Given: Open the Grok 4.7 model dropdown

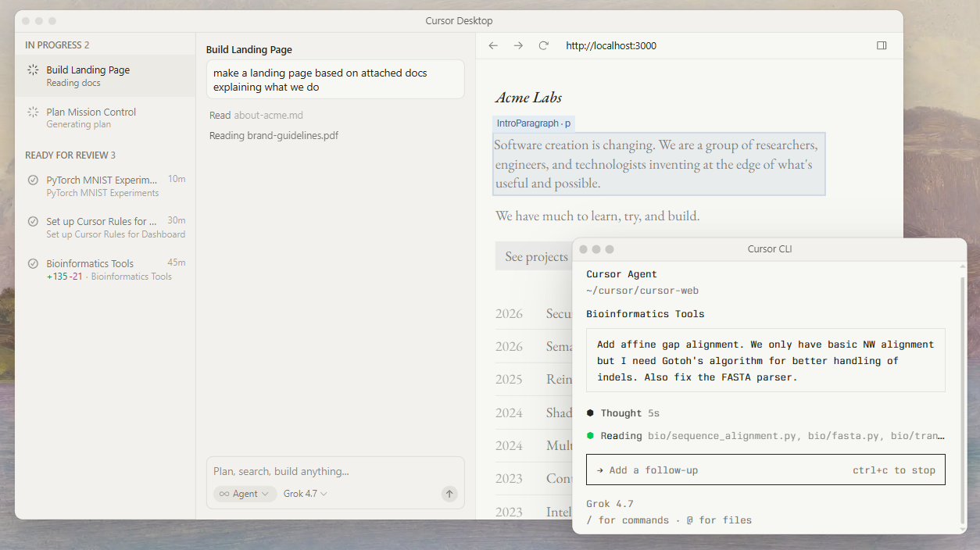Looking at the screenshot, I should pos(306,494).
